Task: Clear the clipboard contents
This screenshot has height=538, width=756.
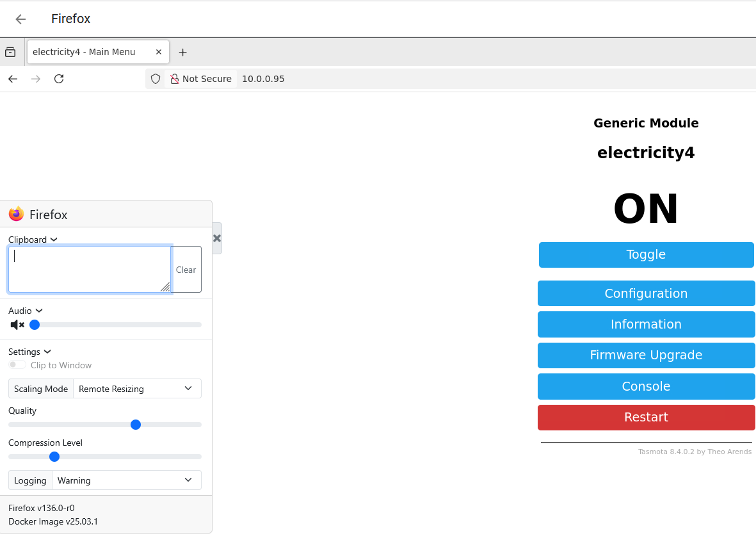Action: (x=186, y=269)
